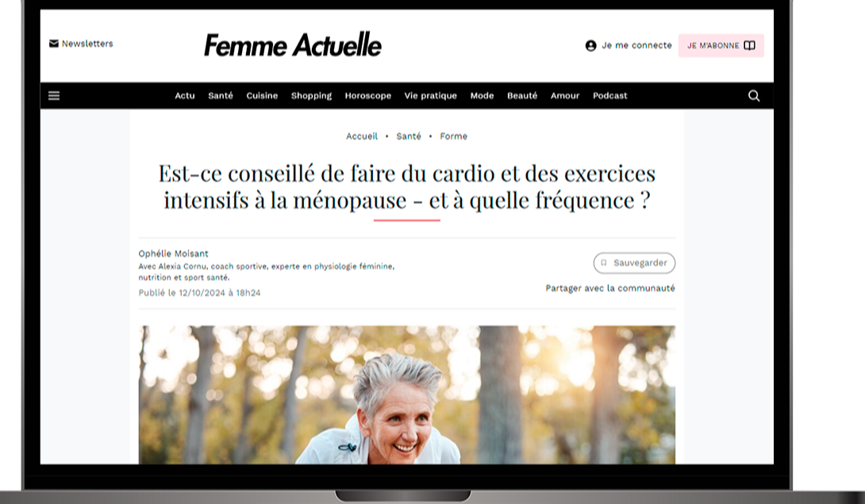Image resolution: width=865 pixels, height=504 pixels.
Task: Click Partager avec la communauté
Action: pyautogui.click(x=610, y=288)
